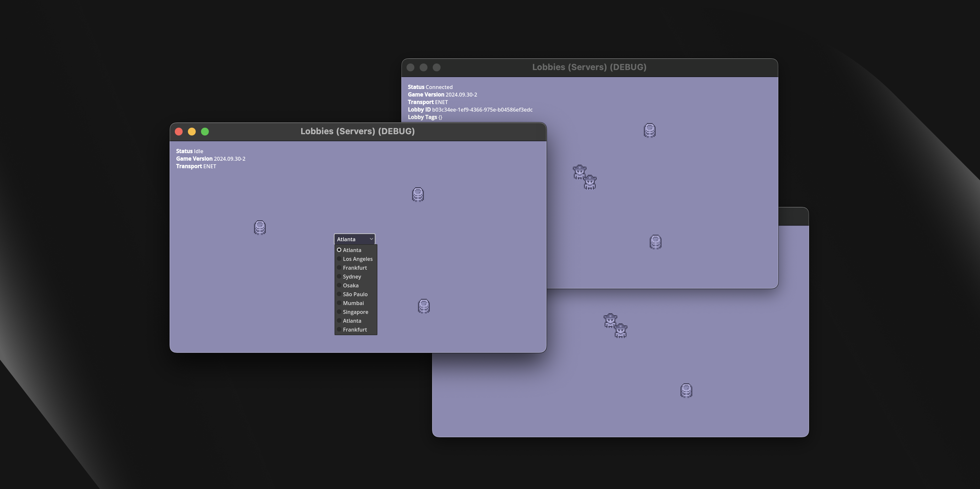The height and width of the screenshot is (489, 980).
Task: Click the barrel right of the Singapore option
Action: pos(424,306)
